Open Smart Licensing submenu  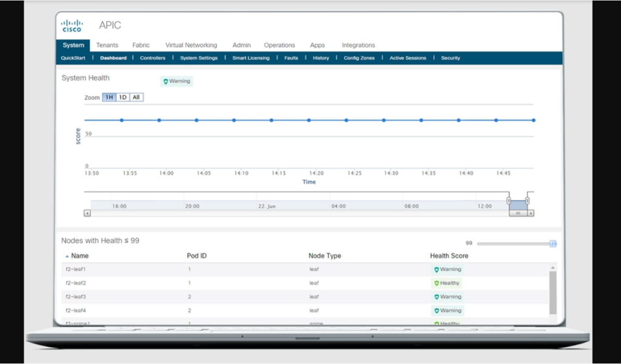click(250, 58)
